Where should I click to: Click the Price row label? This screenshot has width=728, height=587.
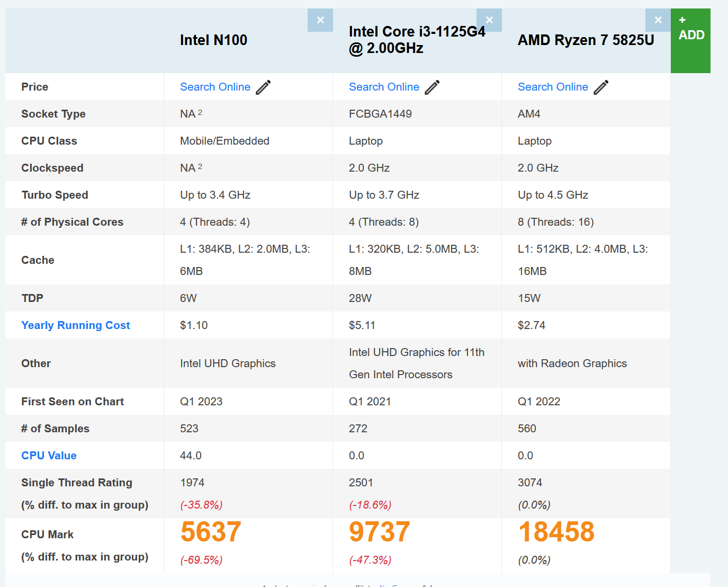pyautogui.click(x=34, y=87)
